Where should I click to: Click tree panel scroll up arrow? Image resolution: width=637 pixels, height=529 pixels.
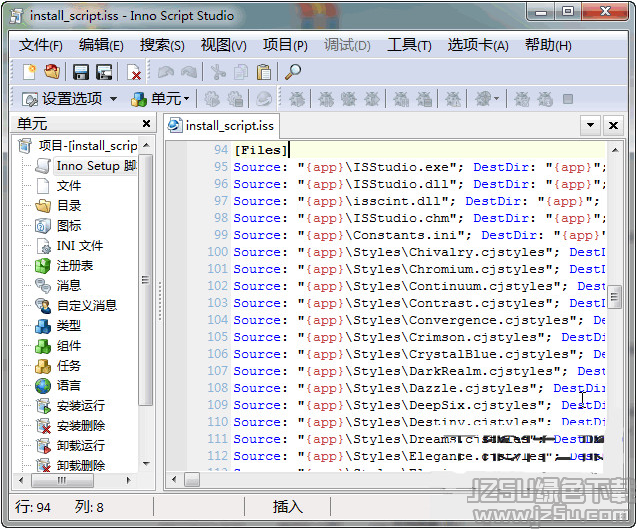(146, 145)
